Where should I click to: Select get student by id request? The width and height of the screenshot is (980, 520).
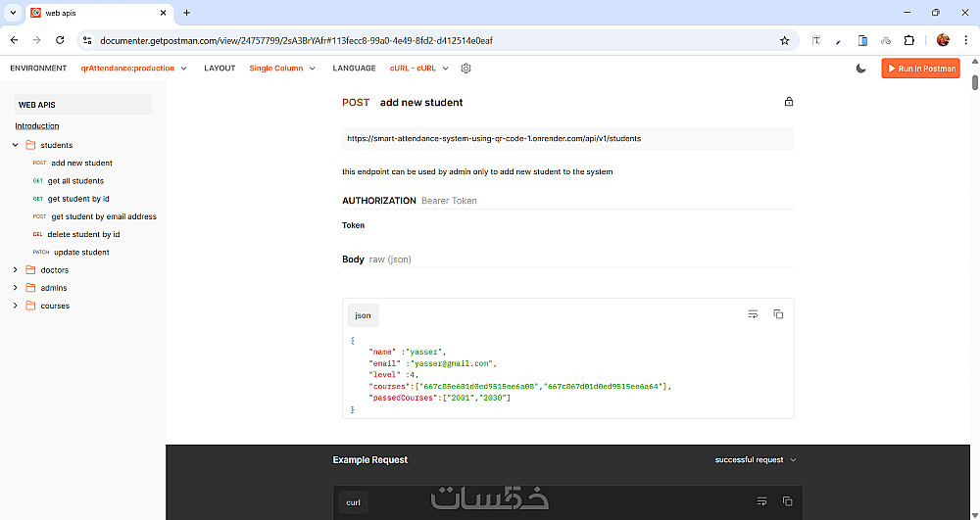78,199
